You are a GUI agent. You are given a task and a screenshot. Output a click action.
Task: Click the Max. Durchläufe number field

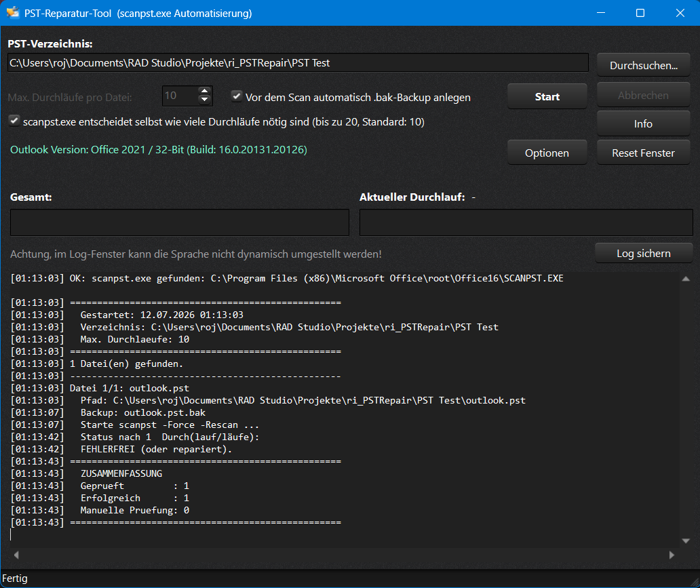pos(180,96)
